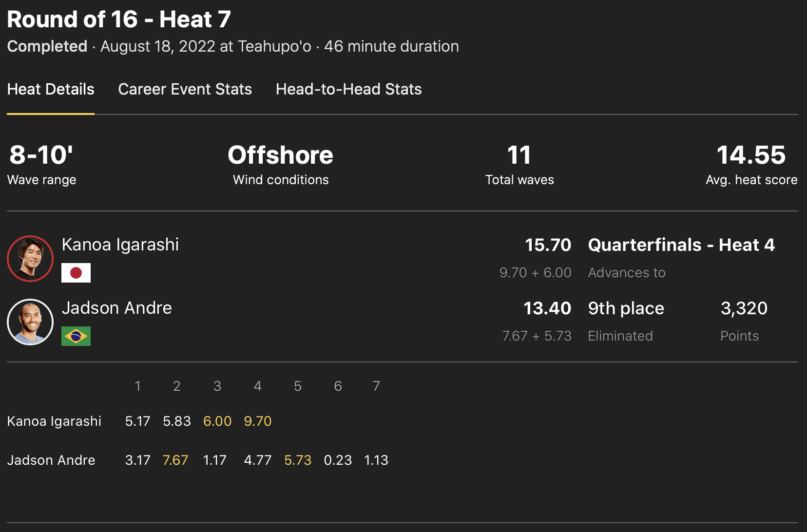
Task: Go to Quarterfinals - Heat 4
Action: (x=681, y=245)
